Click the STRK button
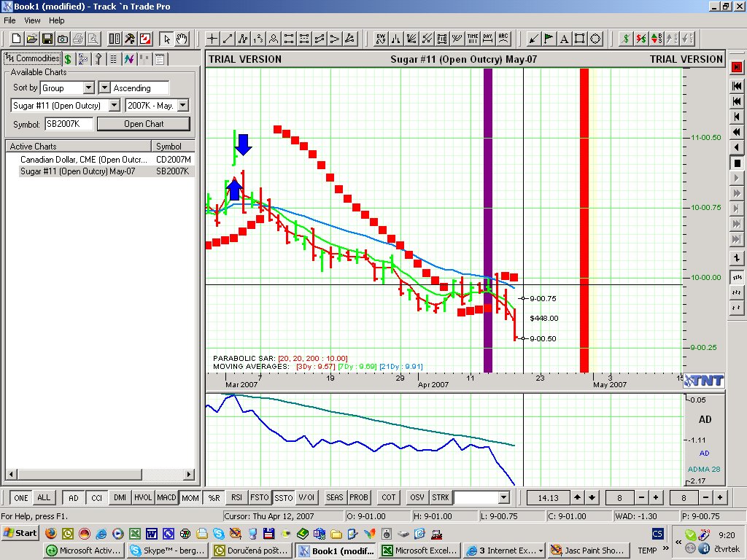747x560 pixels. click(x=440, y=497)
